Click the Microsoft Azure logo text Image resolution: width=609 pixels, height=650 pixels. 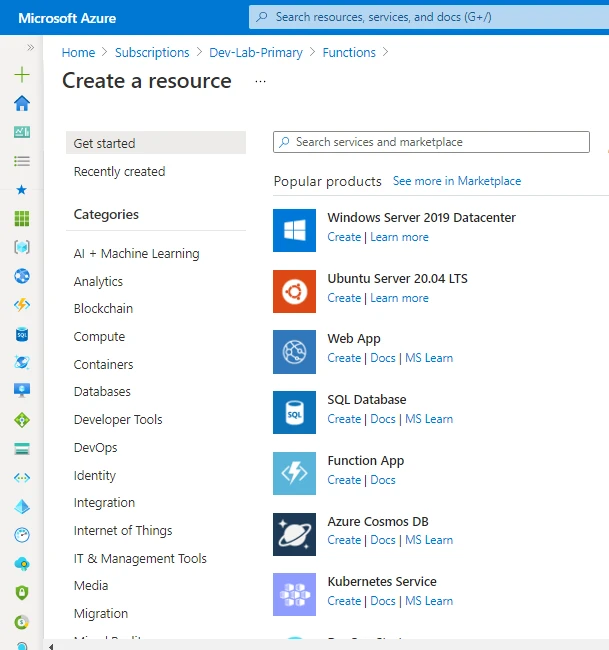(67, 18)
